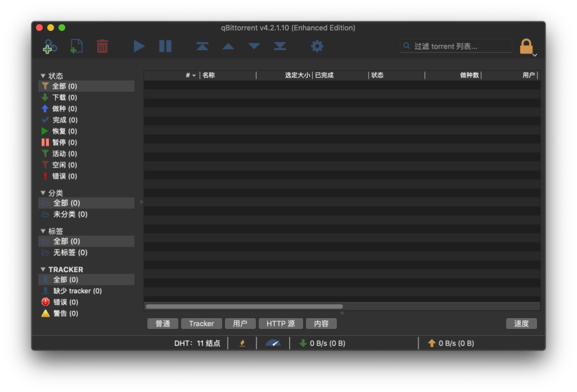Sort by 状态 column header

tap(397, 75)
